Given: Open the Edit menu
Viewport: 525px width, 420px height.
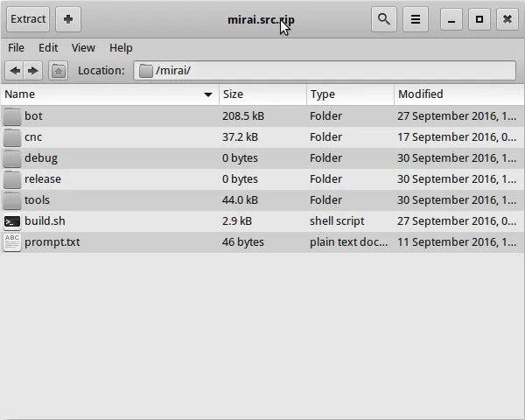Looking at the screenshot, I should (48, 48).
